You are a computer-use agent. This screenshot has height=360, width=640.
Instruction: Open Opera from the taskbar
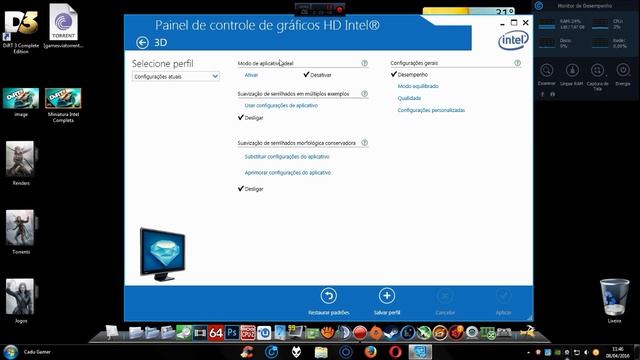coord(395,352)
